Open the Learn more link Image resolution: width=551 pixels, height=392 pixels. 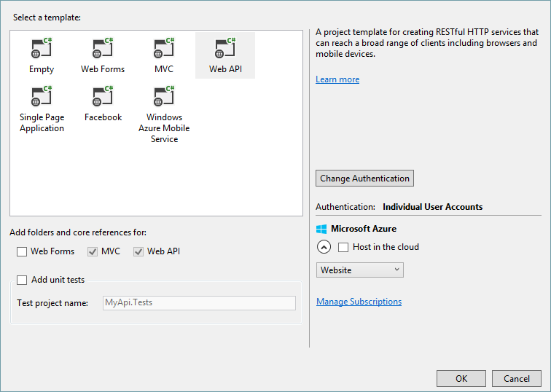click(x=337, y=79)
